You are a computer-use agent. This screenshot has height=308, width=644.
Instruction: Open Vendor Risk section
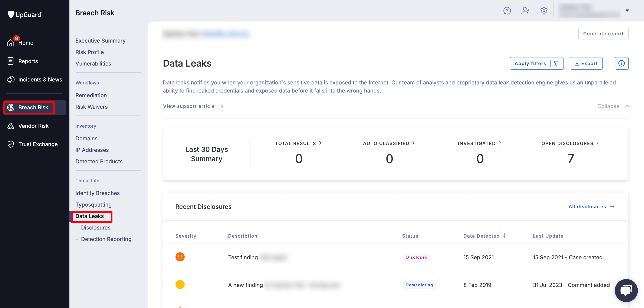coord(28,126)
